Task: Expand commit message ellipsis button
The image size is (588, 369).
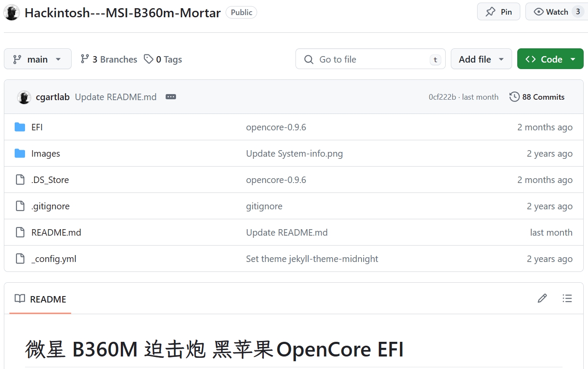Action: pos(170,97)
